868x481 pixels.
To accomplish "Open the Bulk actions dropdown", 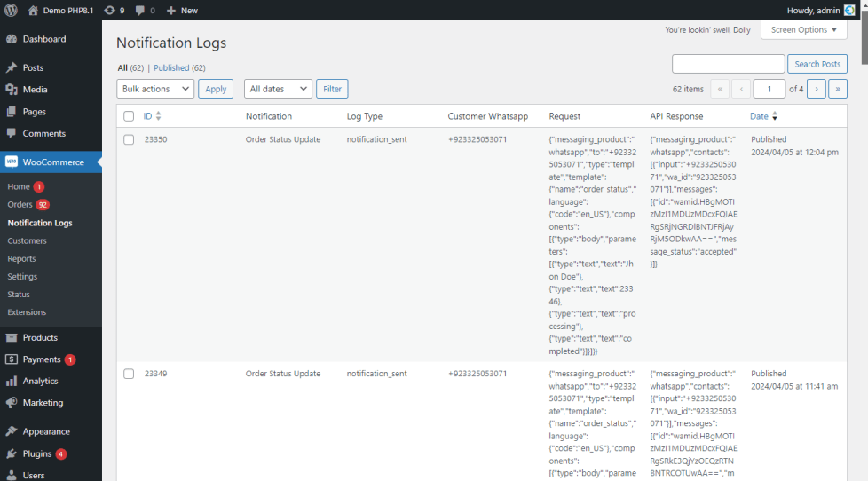I will 155,89.
